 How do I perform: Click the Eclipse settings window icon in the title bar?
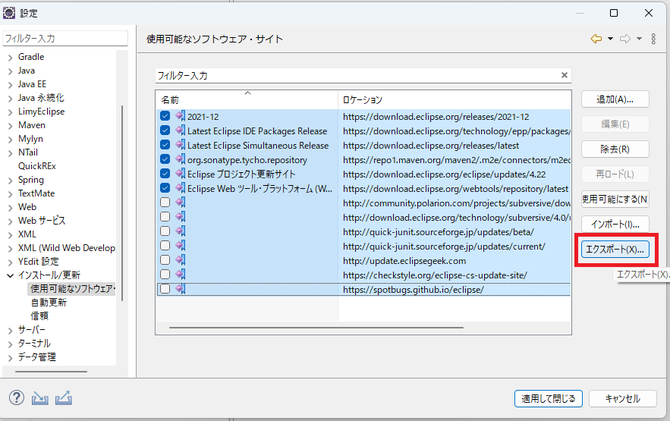coord(9,13)
